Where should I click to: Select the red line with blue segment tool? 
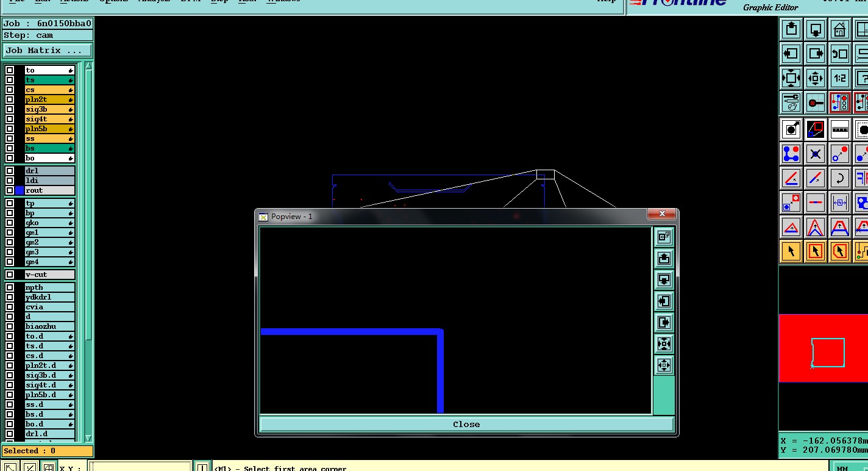(816, 203)
